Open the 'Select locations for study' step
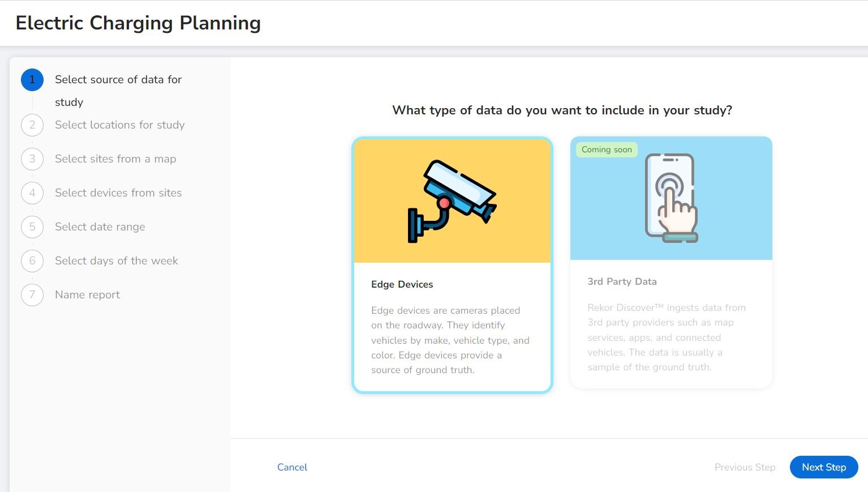Viewport: 868px width, 492px height. point(119,125)
